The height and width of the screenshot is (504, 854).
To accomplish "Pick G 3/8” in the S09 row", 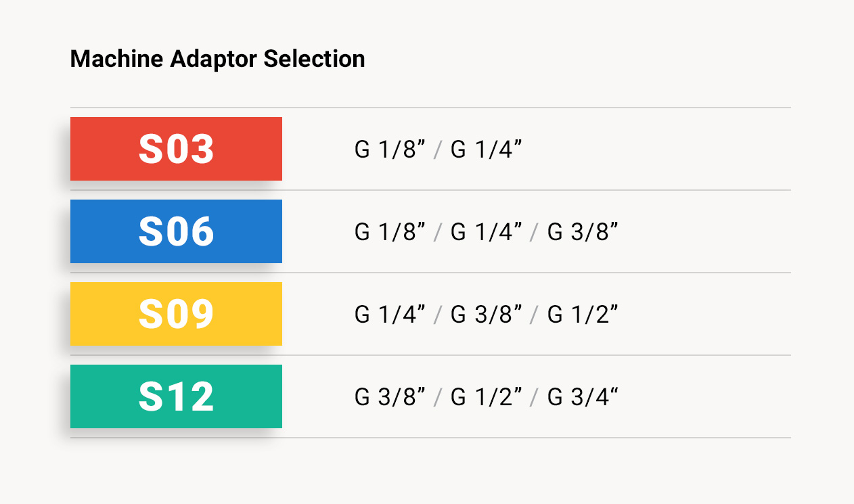I will (x=487, y=315).
